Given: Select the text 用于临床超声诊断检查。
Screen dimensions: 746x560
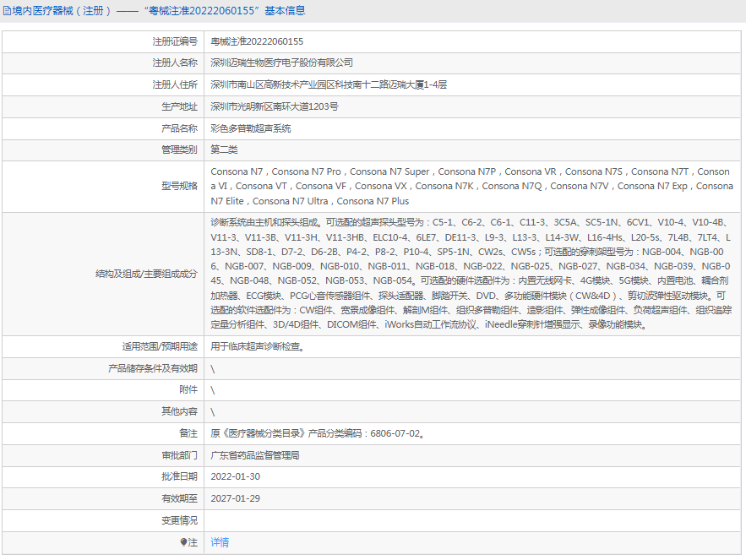Looking at the screenshot, I should (x=258, y=346).
